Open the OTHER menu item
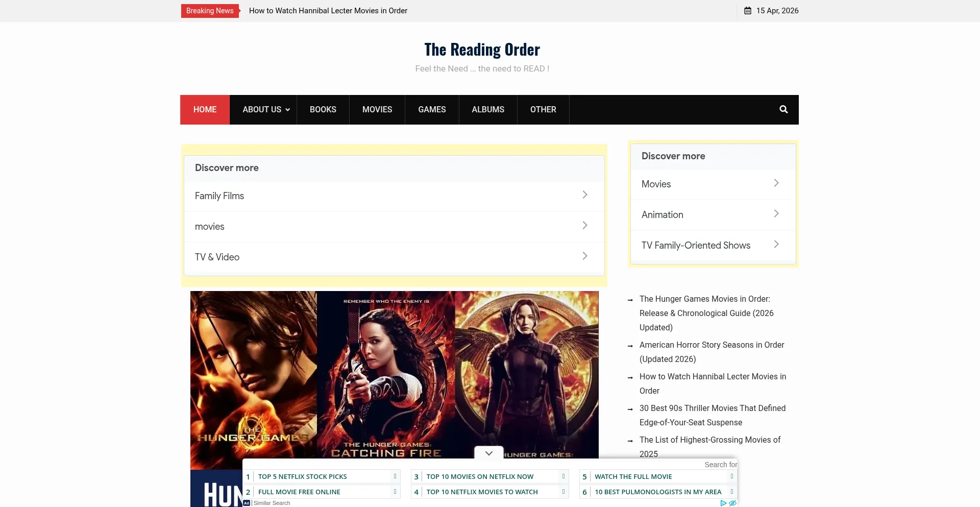This screenshot has height=507, width=980. coord(543,109)
